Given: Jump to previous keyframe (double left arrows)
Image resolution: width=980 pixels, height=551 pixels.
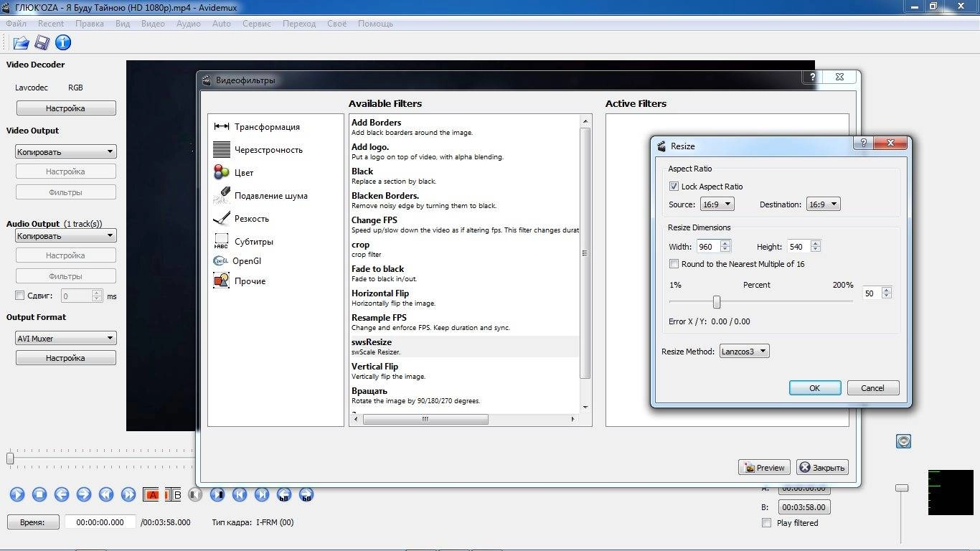Looking at the screenshot, I should [x=106, y=494].
